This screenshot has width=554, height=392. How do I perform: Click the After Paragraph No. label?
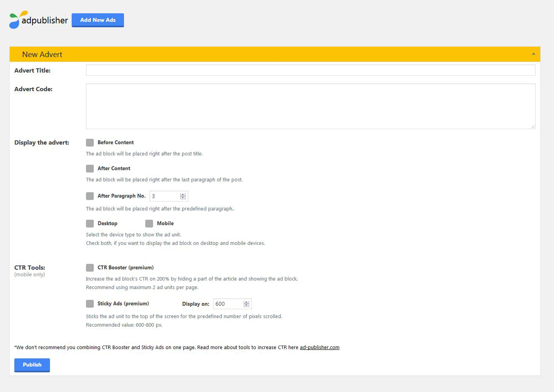pos(121,196)
